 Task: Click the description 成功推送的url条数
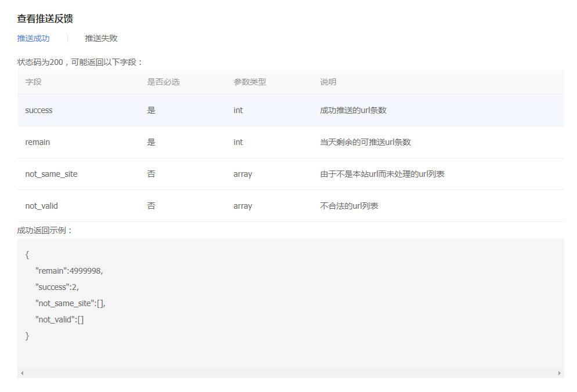click(x=353, y=110)
